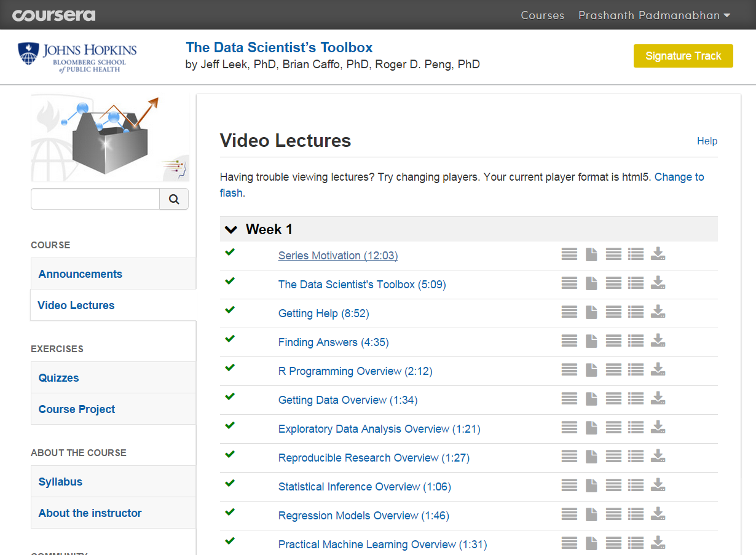Open Prashanth Padmanabhan account dropdown
The width and height of the screenshot is (756, 555).
654,15
